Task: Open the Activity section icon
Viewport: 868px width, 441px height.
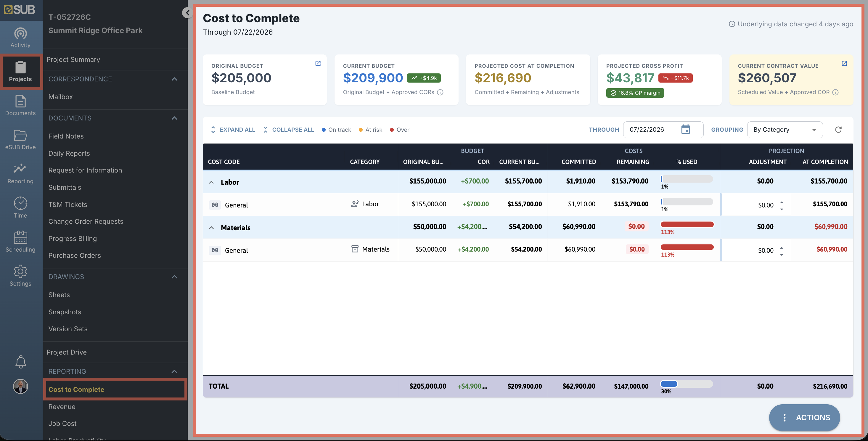Action: 20,33
